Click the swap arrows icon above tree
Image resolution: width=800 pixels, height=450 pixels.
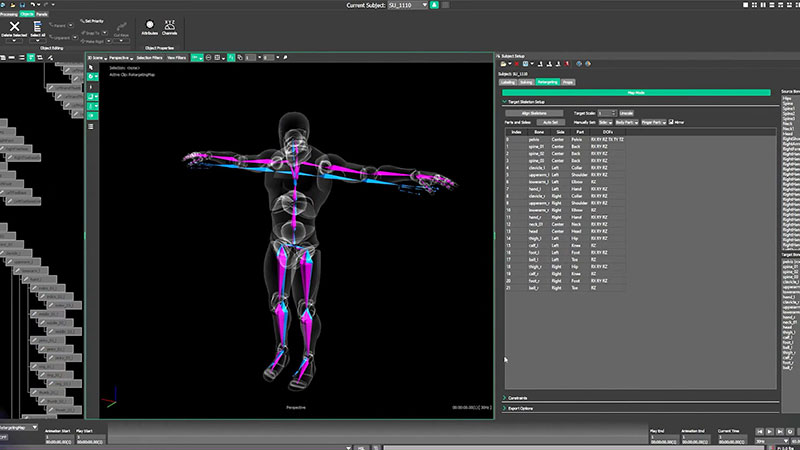pos(40,58)
